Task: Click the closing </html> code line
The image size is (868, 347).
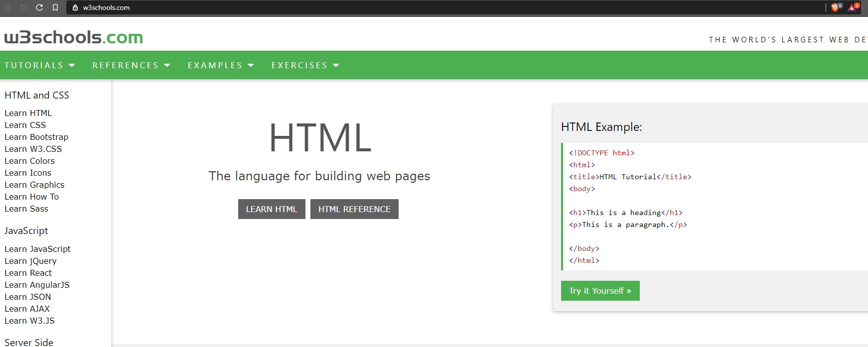Action: 584,260
